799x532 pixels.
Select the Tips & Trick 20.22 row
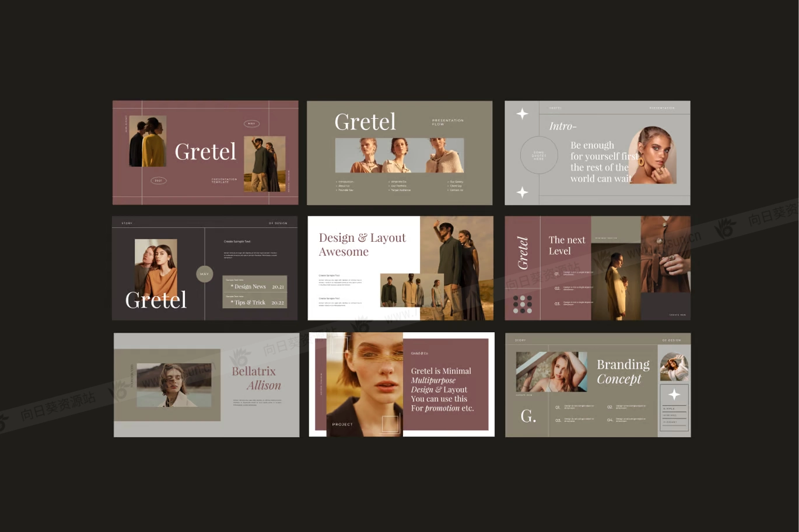(x=255, y=301)
